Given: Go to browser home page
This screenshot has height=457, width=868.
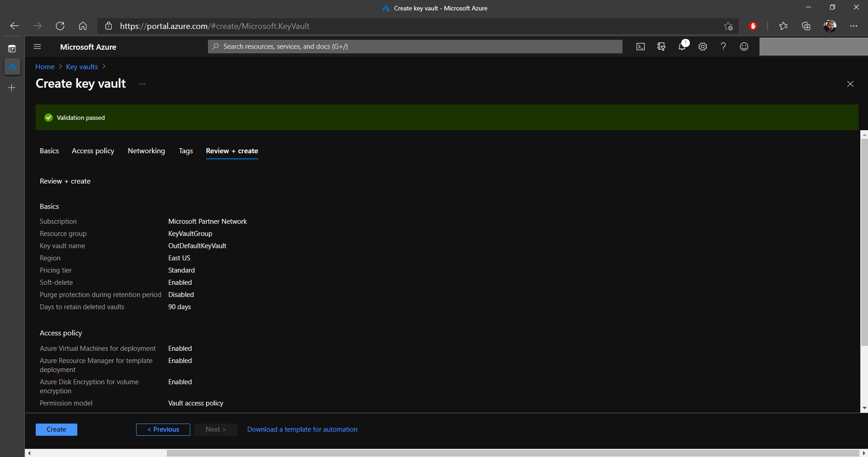Looking at the screenshot, I should click(83, 26).
